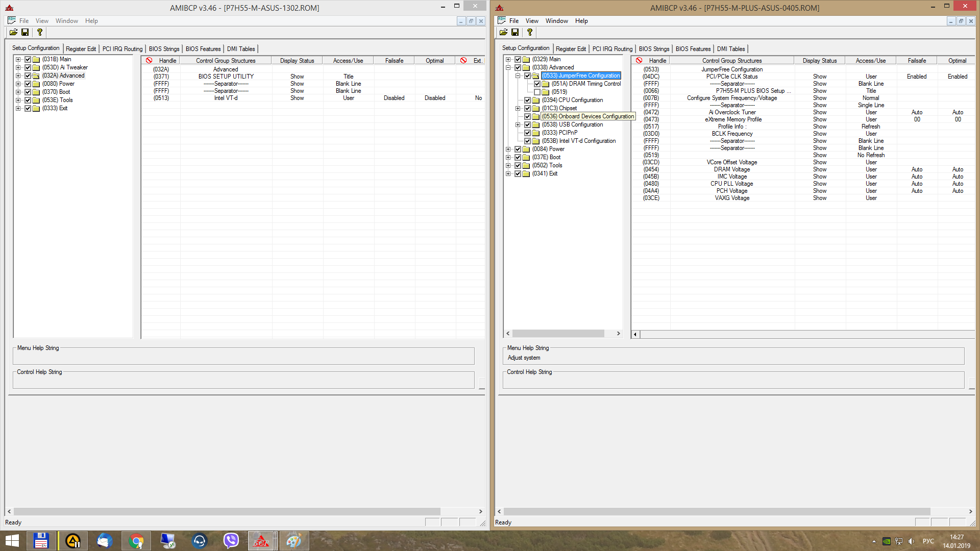
Task: Click Help question icon in left window
Action: point(40,32)
